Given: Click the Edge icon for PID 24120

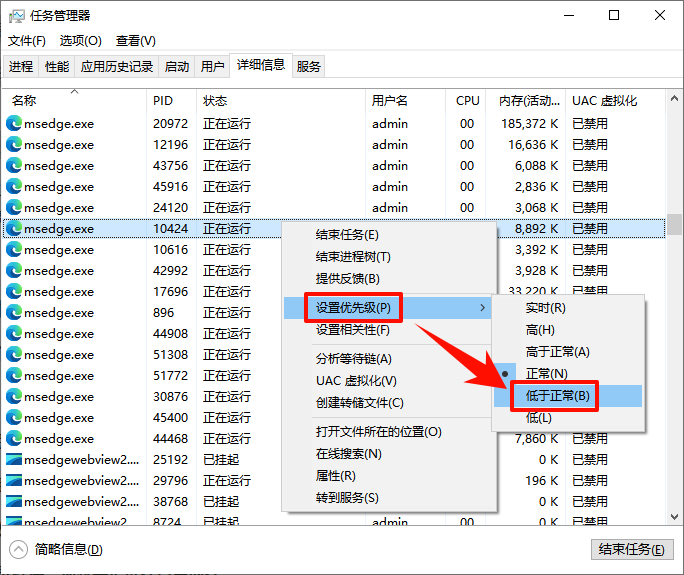Looking at the screenshot, I should tap(14, 207).
